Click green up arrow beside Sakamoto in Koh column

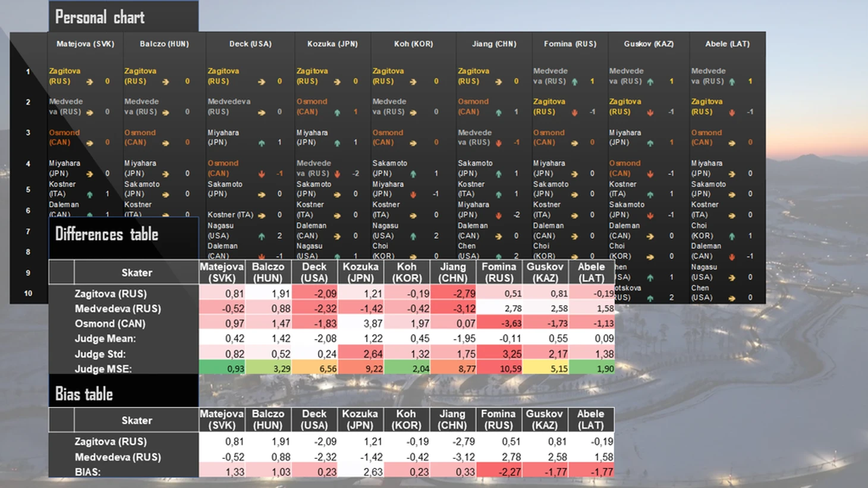(x=413, y=174)
